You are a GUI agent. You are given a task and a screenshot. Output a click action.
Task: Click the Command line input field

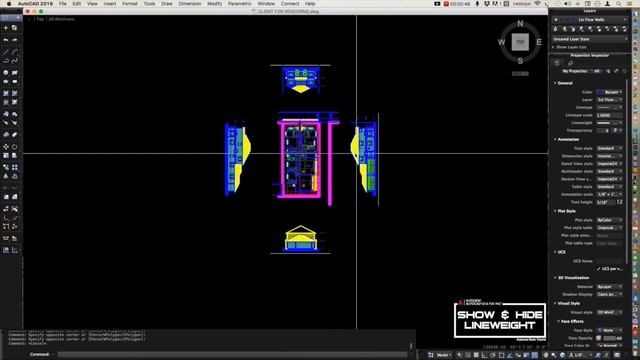233,355
